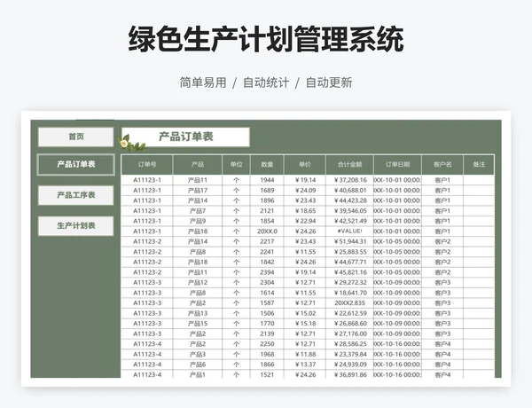Open the 产品工序表 sheet button
The height and width of the screenshot is (408, 532).
pyautogui.click(x=75, y=195)
